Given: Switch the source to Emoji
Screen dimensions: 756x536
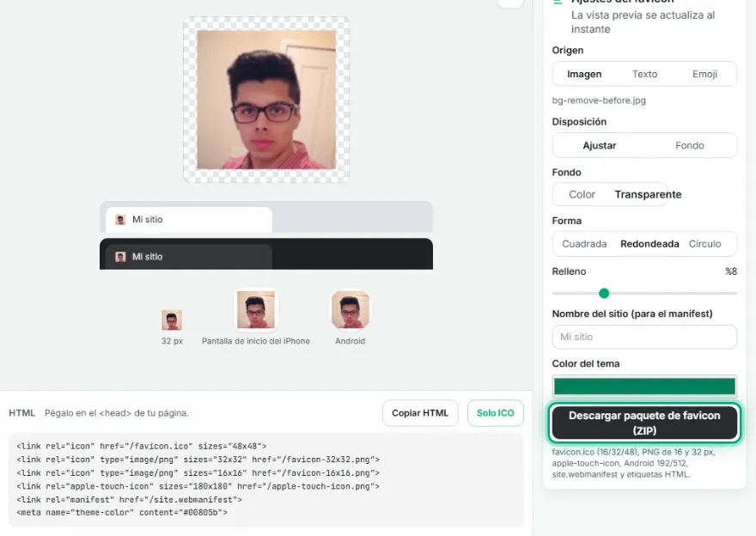Looking at the screenshot, I should pos(704,74).
